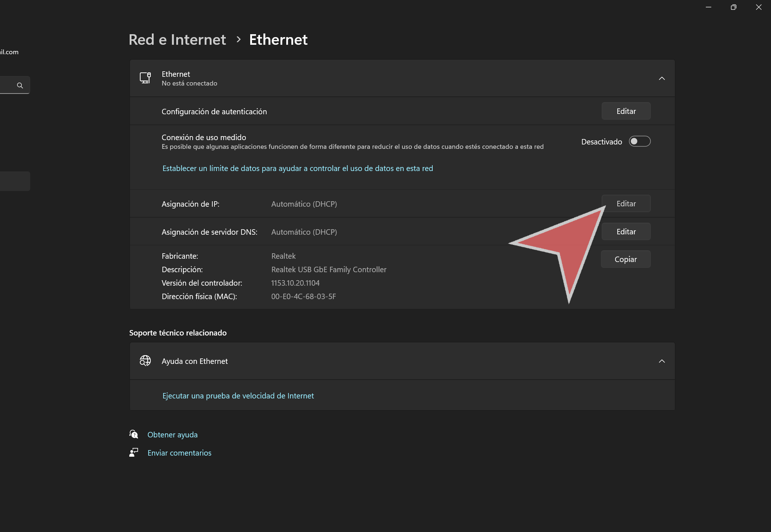Screen dimensions: 771x532
Task: Open the Establecer un límite de datos link
Action: [x=298, y=168]
